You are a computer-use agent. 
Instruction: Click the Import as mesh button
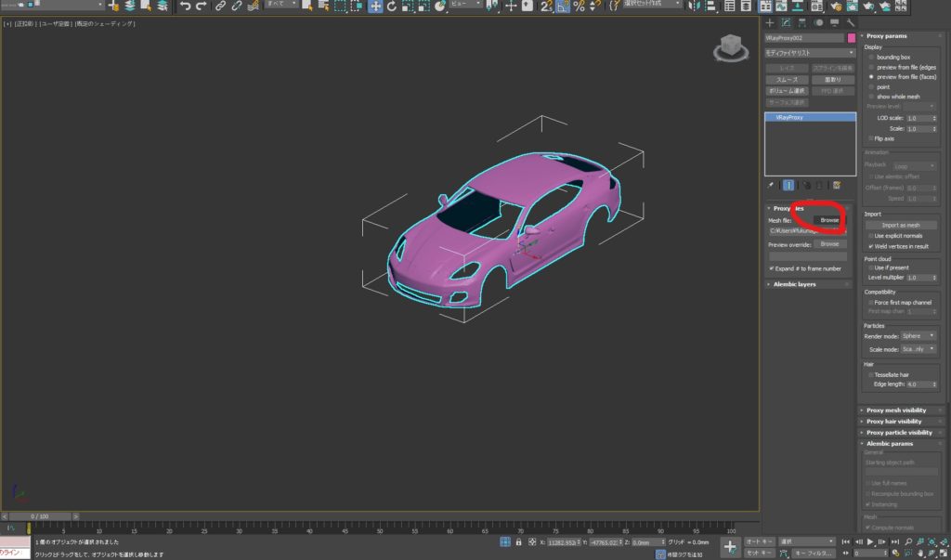coord(900,225)
